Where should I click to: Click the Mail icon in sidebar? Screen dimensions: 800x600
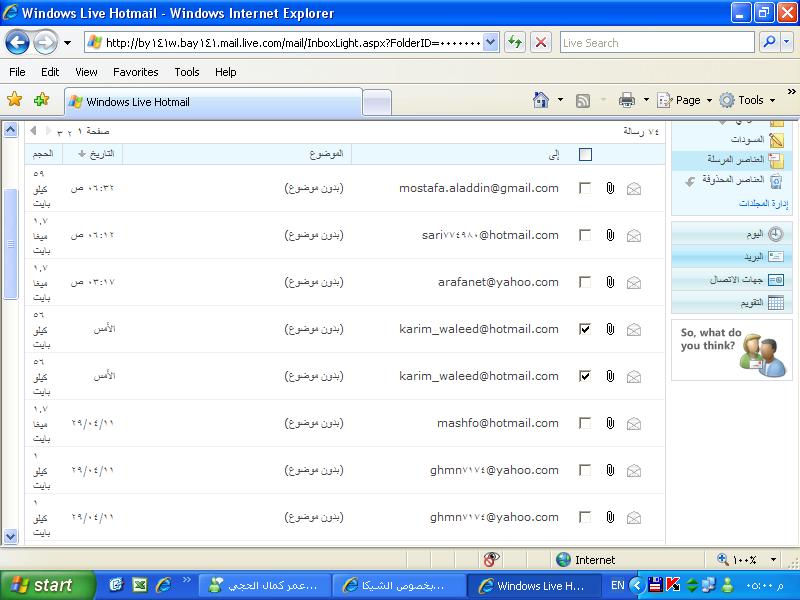776,256
